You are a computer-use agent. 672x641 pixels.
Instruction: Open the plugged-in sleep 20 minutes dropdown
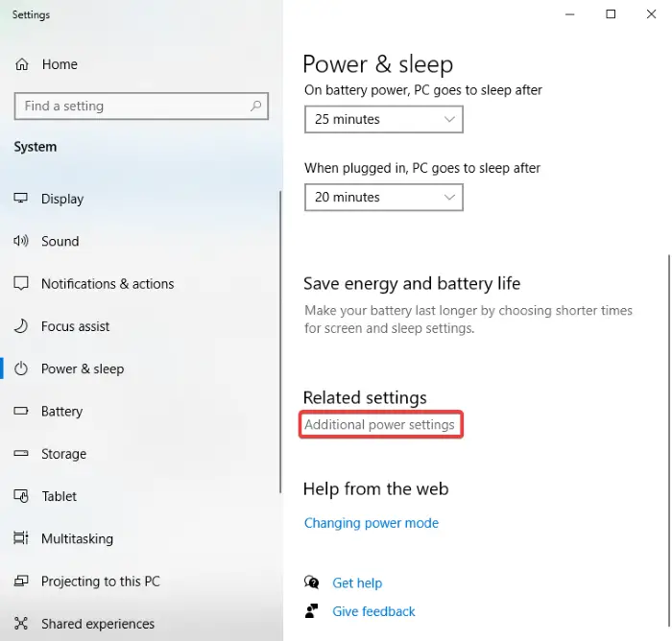(x=384, y=197)
